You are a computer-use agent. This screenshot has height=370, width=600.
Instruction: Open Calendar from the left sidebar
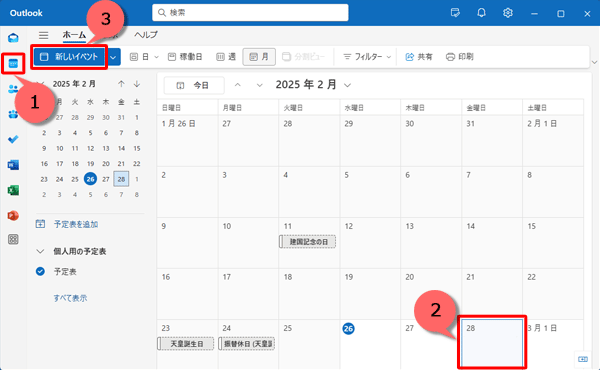(x=13, y=63)
